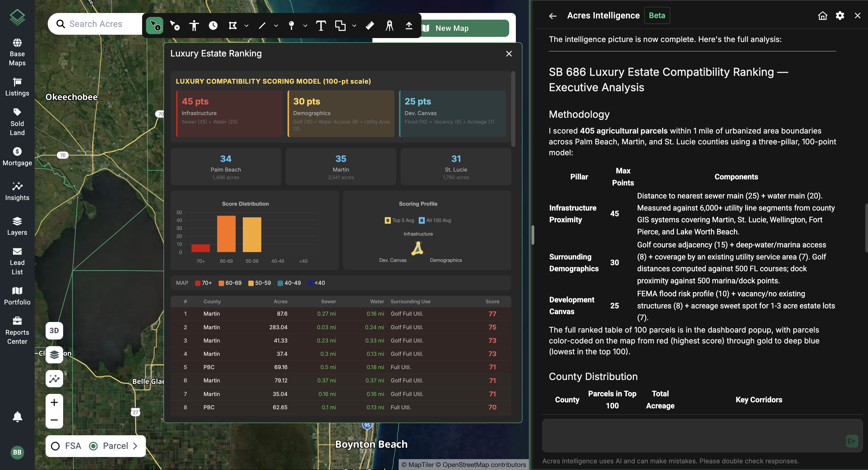Open Base Maps from the sidebar

17,52
